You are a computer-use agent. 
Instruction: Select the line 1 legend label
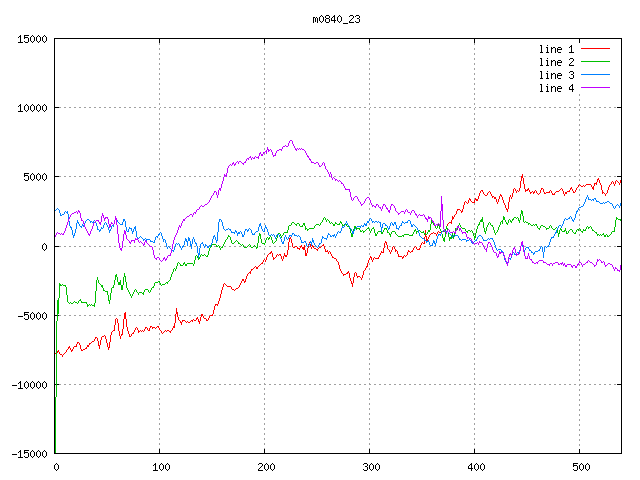[556, 49]
